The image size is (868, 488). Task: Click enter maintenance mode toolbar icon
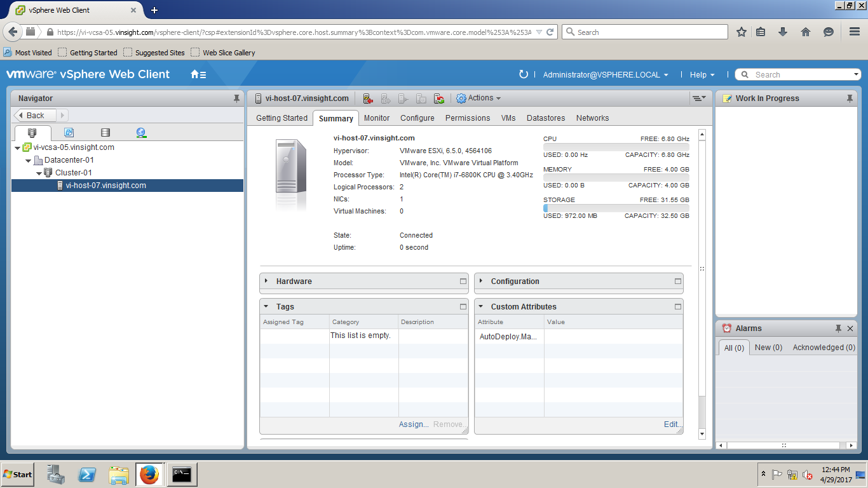pyautogui.click(x=367, y=98)
